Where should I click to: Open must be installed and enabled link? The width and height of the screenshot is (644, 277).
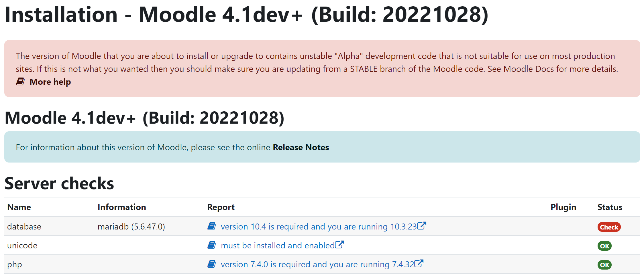pos(278,246)
